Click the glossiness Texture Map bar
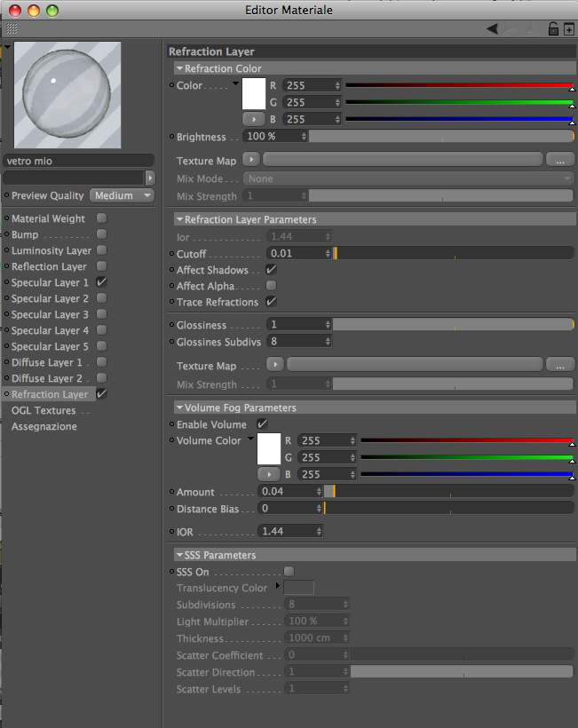This screenshot has width=578, height=728. [x=415, y=365]
